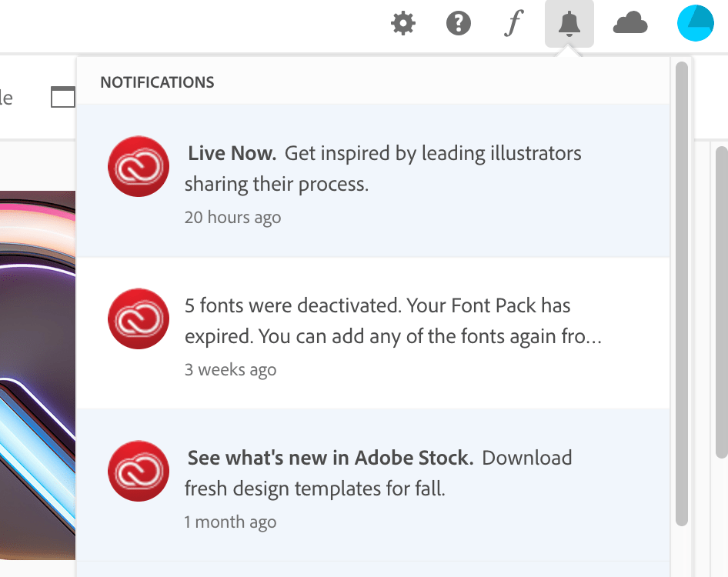Click the "20 hours ago" timestamp
This screenshot has height=577, width=728.
(x=232, y=217)
